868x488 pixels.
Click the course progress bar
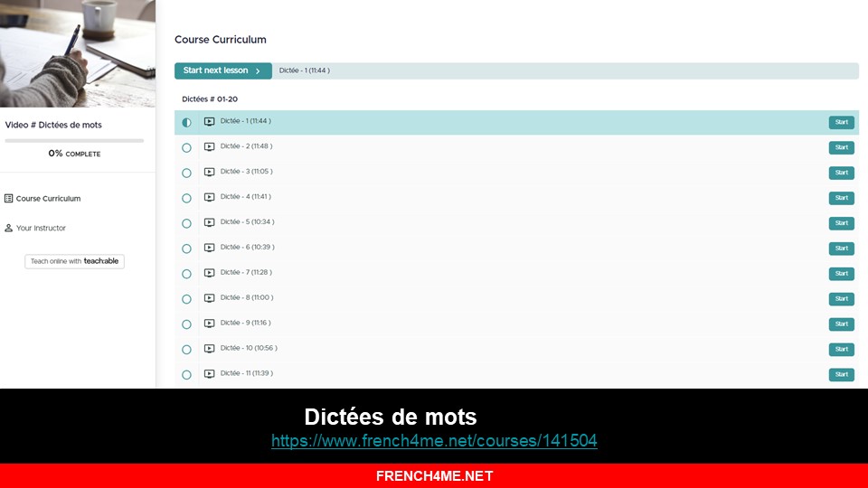click(74, 141)
